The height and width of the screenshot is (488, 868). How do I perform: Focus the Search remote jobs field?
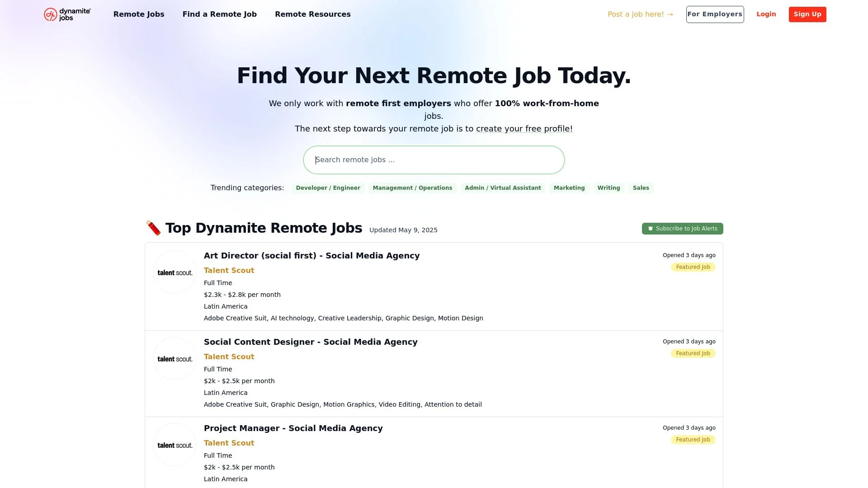point(434,160)
